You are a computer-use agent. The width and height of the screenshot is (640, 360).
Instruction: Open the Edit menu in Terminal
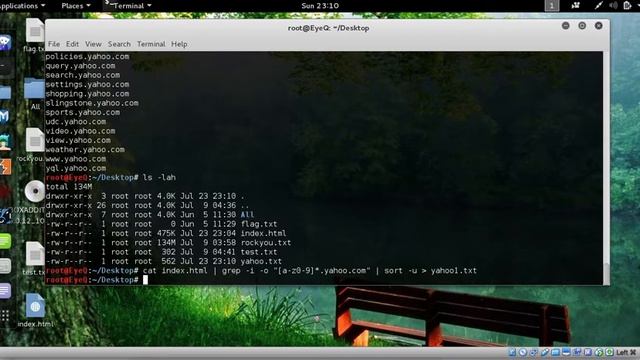72,44
